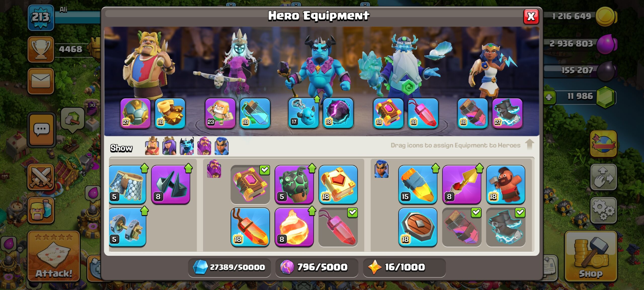Open the settings gears button
This screenshot has height=290, width=644.
coord(603,210)
